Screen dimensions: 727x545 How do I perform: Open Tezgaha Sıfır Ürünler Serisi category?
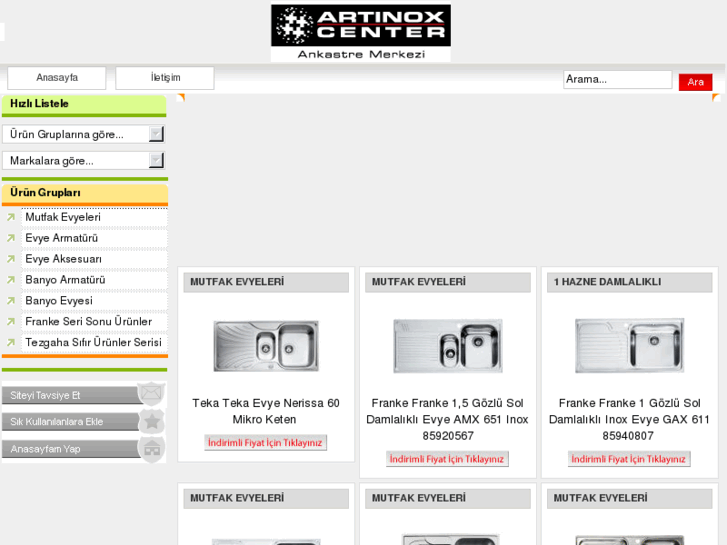(x=94, y=342)
